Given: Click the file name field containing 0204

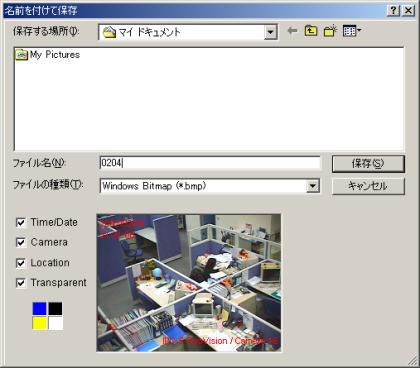Looking at the screenshot, I should pyautogui.click(x=210, y=163).
